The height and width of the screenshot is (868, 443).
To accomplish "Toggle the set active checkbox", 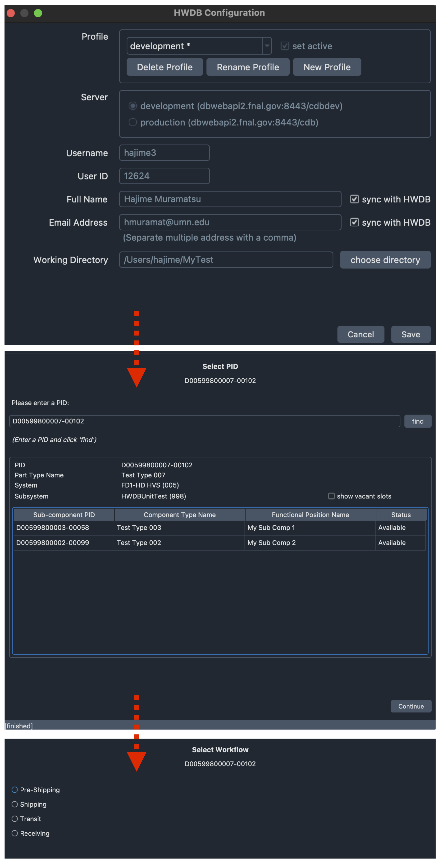I will [x=285, y=46].
